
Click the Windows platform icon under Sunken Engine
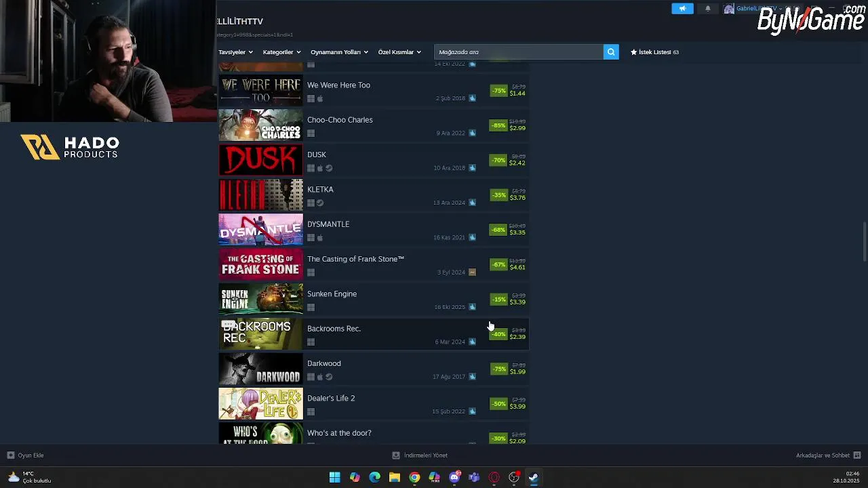point(311,307)
